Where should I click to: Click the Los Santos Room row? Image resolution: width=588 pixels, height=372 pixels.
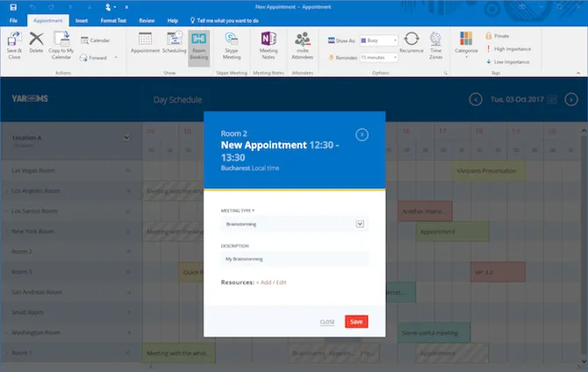71,211
